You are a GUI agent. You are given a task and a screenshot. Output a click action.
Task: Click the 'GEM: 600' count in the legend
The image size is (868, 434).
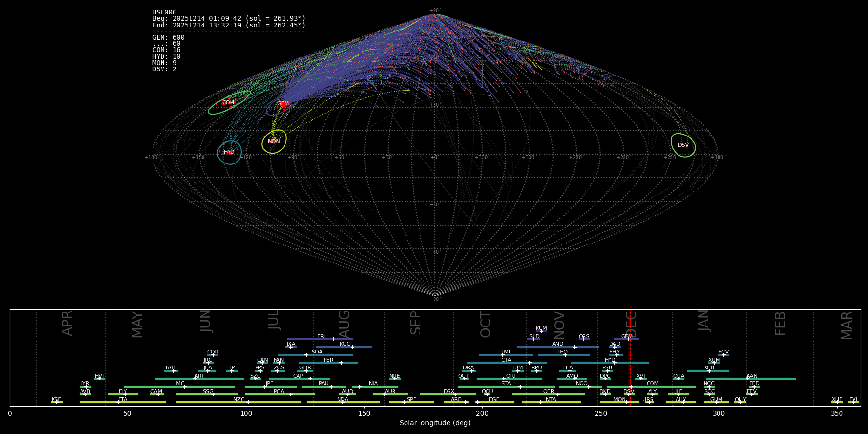168,37
